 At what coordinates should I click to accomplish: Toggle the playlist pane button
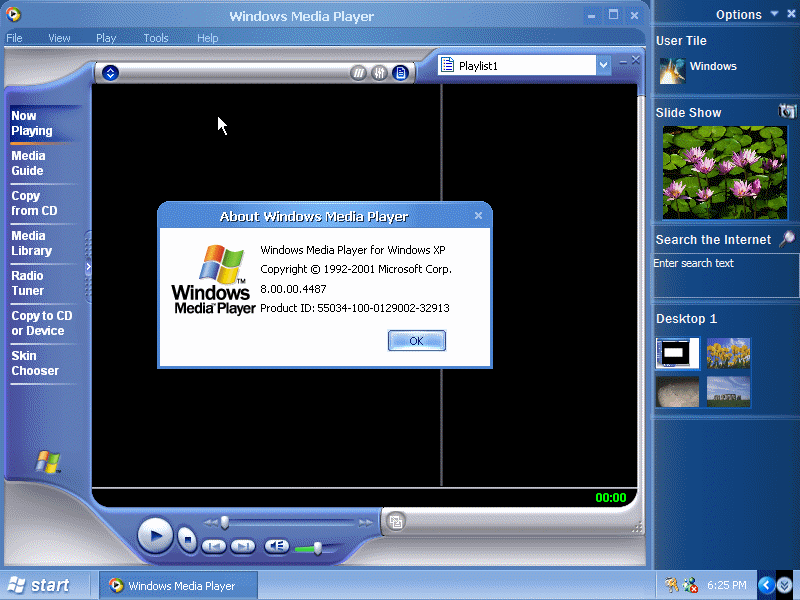click(401, 73)
